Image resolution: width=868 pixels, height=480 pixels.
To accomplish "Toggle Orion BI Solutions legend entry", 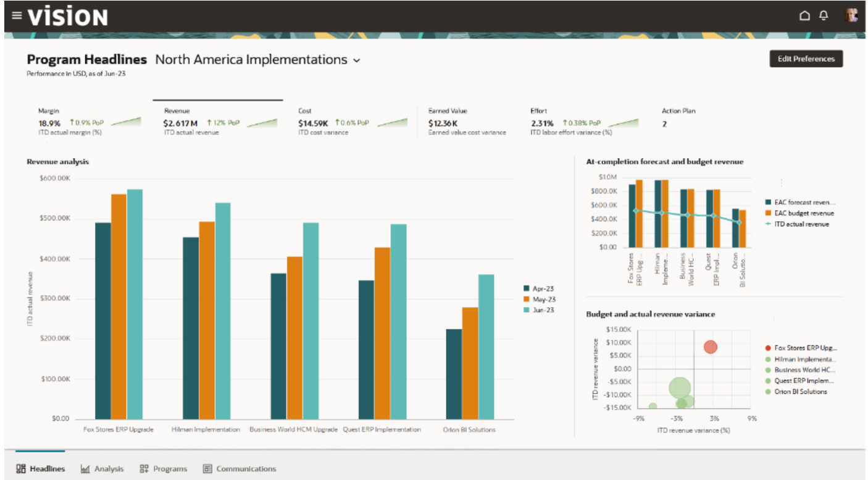I will click(x=795, y=392).
